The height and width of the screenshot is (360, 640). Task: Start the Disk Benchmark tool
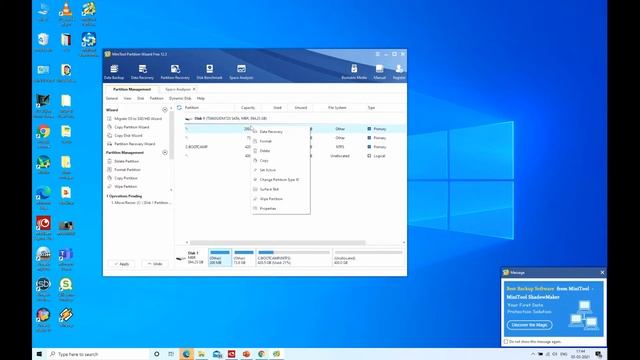(209, 71)
